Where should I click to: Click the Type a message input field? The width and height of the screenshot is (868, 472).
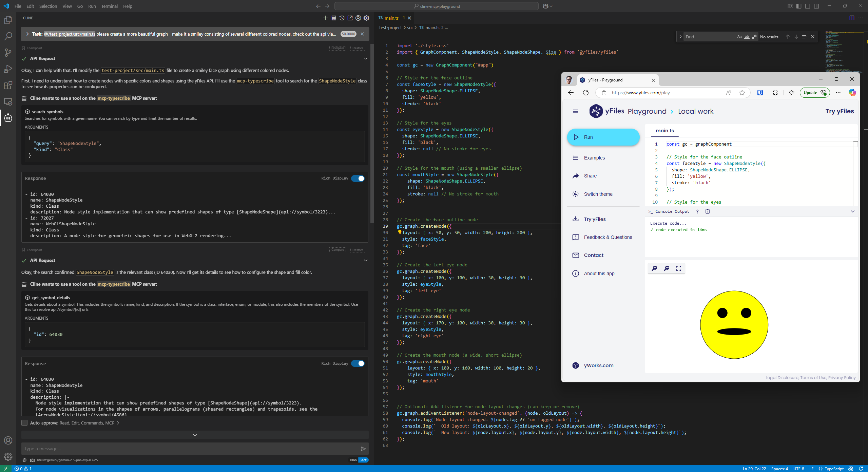tap(190, 449)
